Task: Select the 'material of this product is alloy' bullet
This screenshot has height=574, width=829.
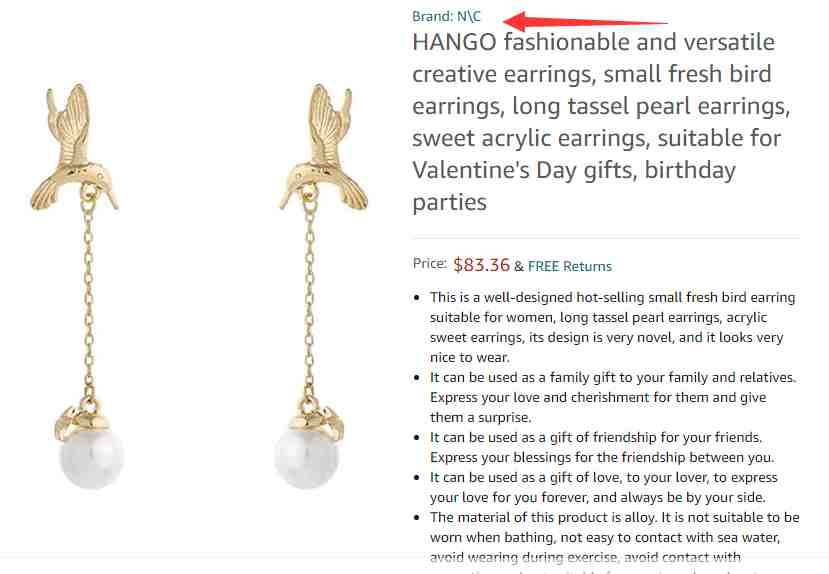Action: (x=614, y=536)
